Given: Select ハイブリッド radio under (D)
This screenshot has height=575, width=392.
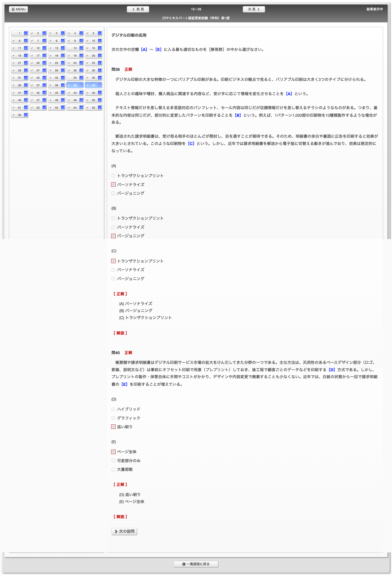Looking at the screenshot, I should point(113,409).
